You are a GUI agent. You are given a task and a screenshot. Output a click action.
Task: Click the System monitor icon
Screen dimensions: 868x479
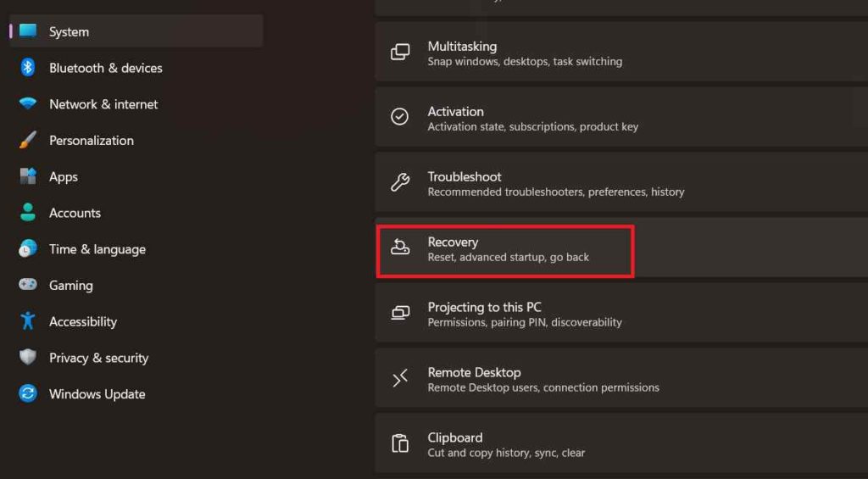[28, 31]
